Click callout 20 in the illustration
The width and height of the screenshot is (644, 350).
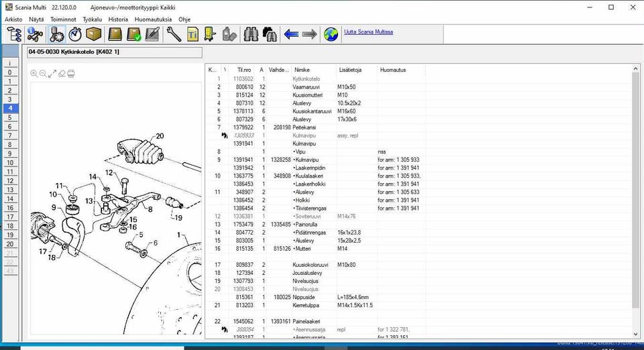160,136
